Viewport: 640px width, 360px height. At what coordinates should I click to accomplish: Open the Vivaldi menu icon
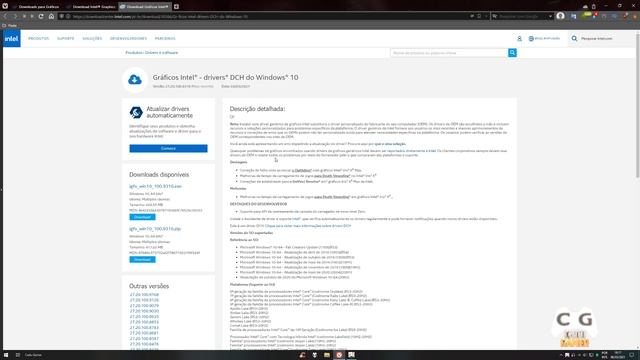[5, 7]
